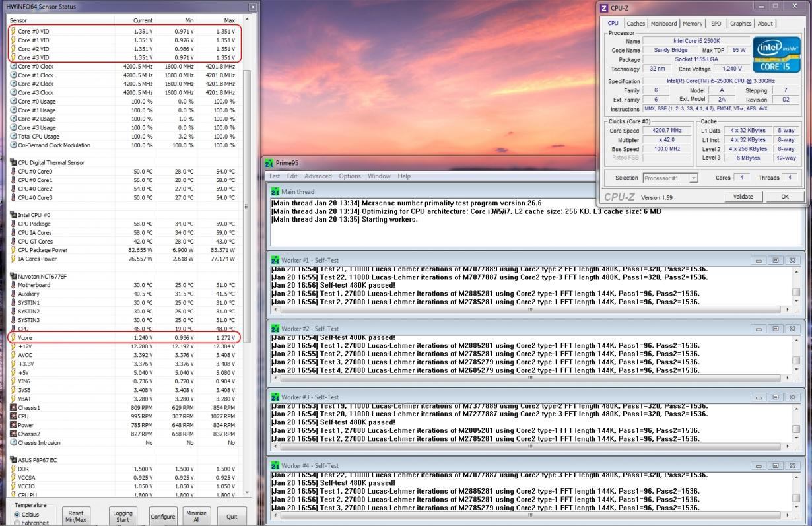Image resolution: width=812 pixels, height=526 pixels.
Task: Open the Processor #1 selection dropdown in CPU-Z
Action: [x=671, y=178]
